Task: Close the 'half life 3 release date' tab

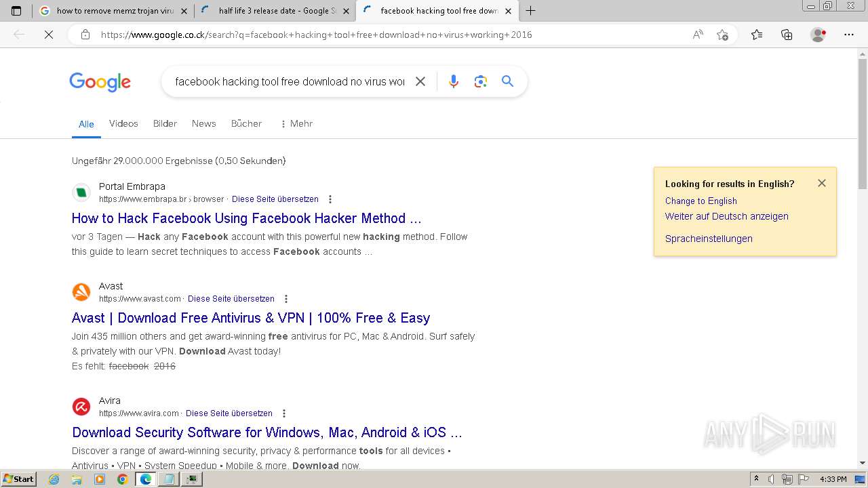Action: click(345, 11)
